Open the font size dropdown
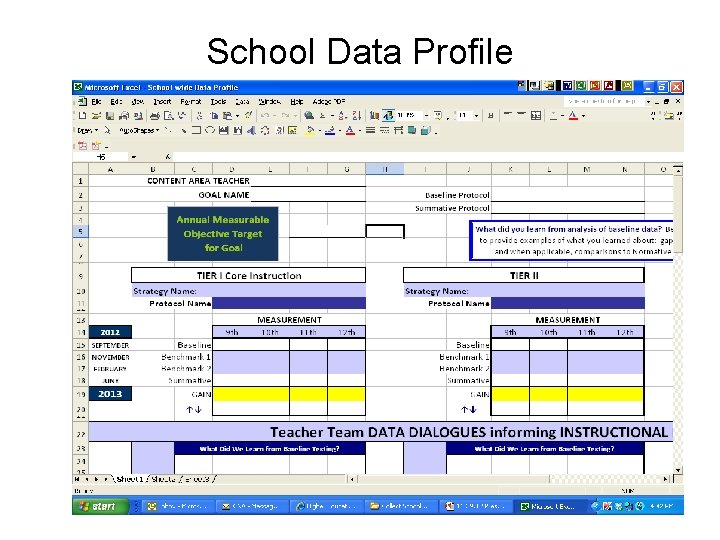 pyautogui.click(x=476, y=116)
